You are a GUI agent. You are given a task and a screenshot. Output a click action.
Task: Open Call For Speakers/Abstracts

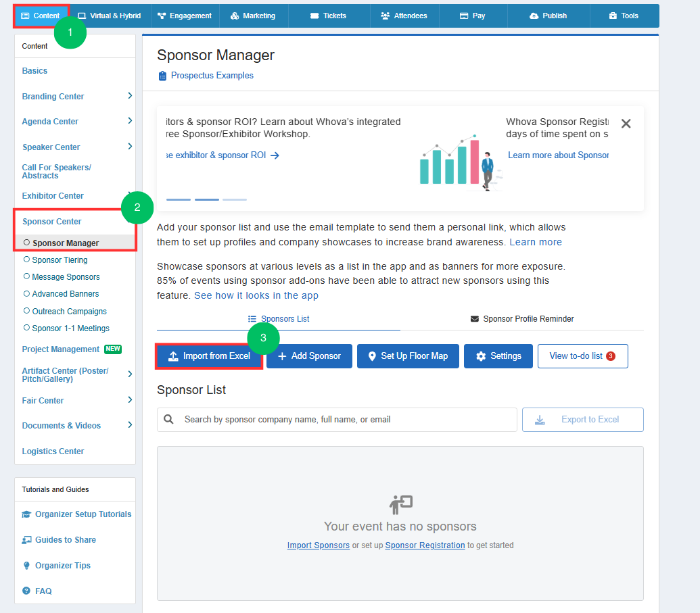pyautogui.click(x=57, y=171)
